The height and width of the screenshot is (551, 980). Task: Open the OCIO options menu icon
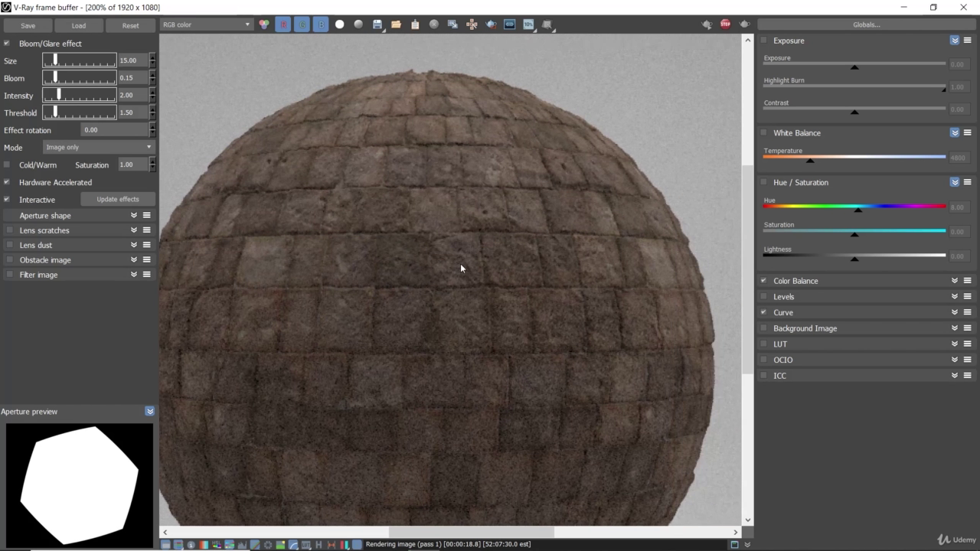[x=968, y=360]
